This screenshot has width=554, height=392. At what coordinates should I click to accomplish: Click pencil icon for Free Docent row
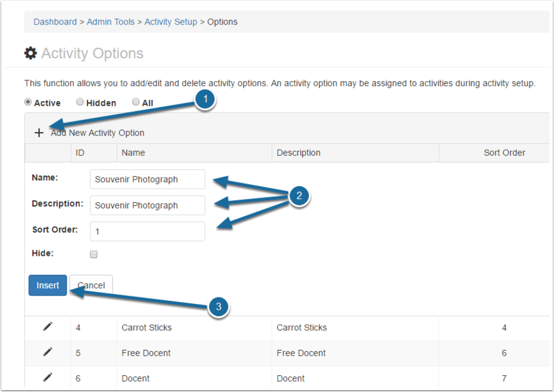[48, 352]
